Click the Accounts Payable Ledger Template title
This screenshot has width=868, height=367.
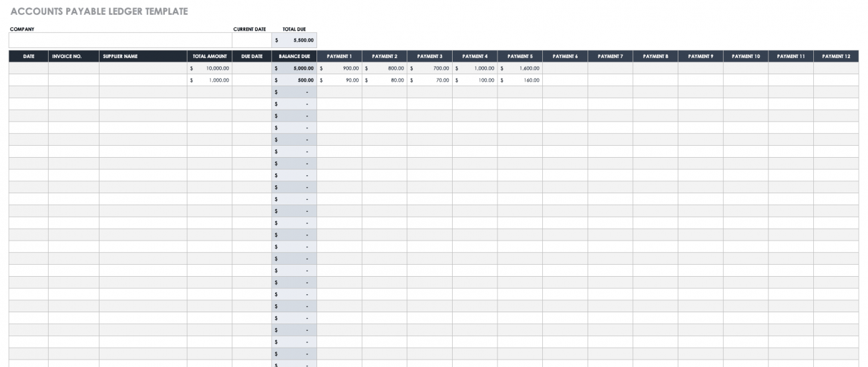(99, 11)
